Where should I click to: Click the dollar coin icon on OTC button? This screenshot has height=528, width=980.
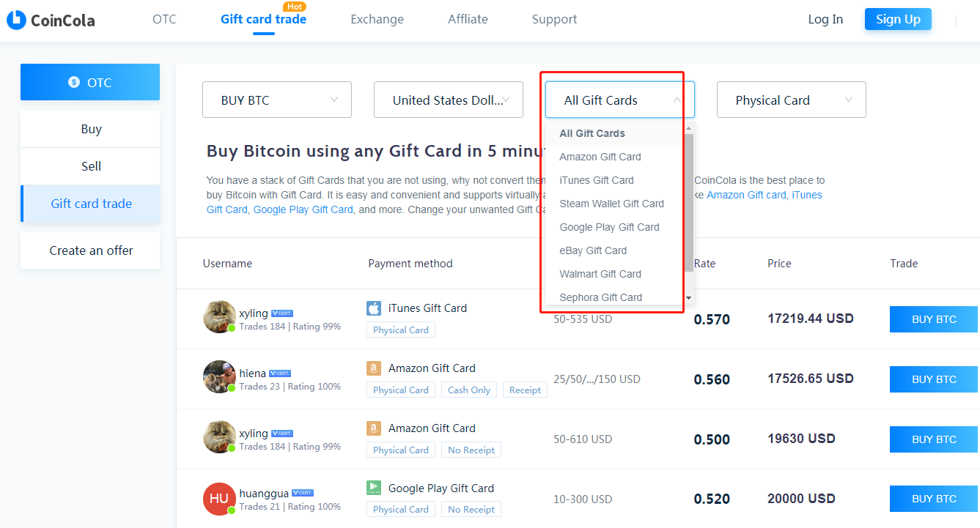click(x=74, y=82)
